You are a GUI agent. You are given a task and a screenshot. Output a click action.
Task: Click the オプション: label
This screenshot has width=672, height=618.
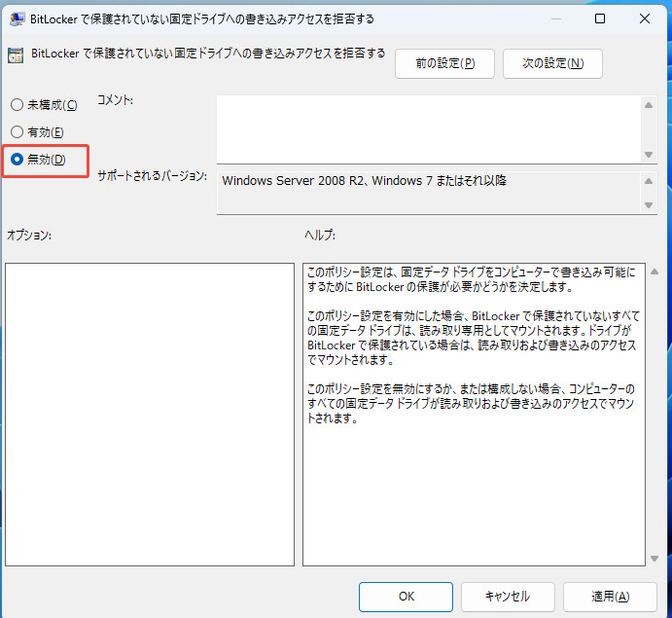coord(29,235)
